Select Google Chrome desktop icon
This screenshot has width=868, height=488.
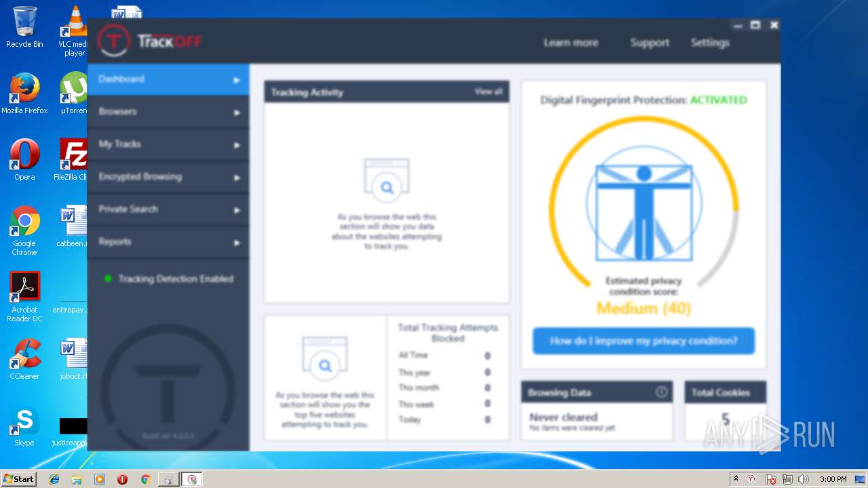[24, 230]
